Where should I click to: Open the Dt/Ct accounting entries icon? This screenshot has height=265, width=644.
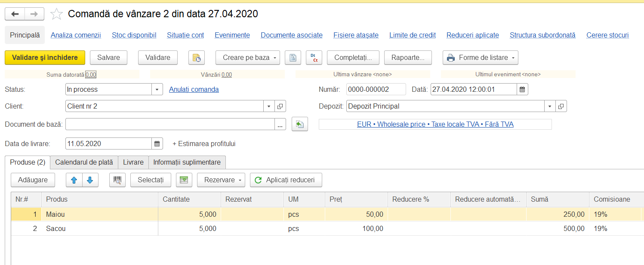[x=314, y=57]
